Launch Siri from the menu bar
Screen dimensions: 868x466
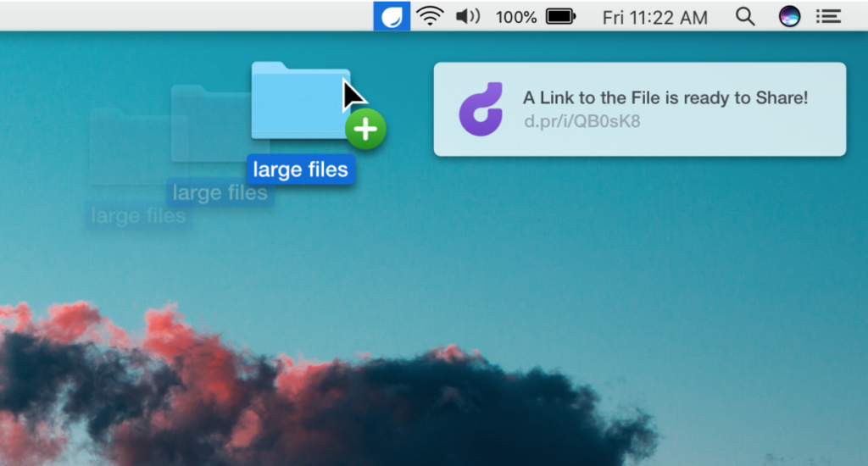point(789,17)
